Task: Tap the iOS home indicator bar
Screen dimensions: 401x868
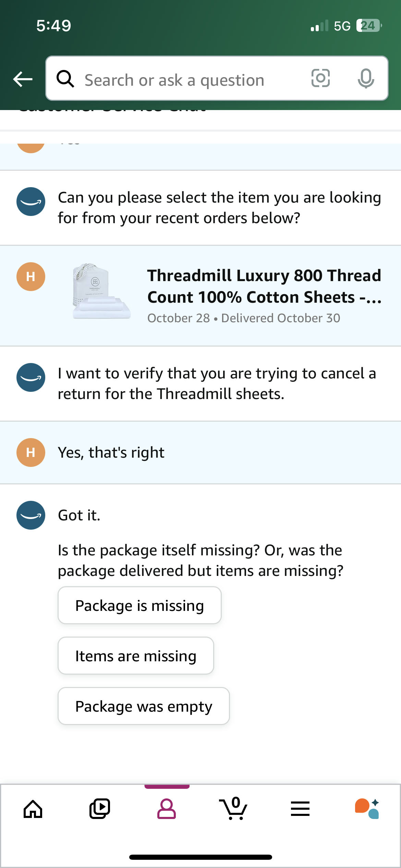Action: 200,857
